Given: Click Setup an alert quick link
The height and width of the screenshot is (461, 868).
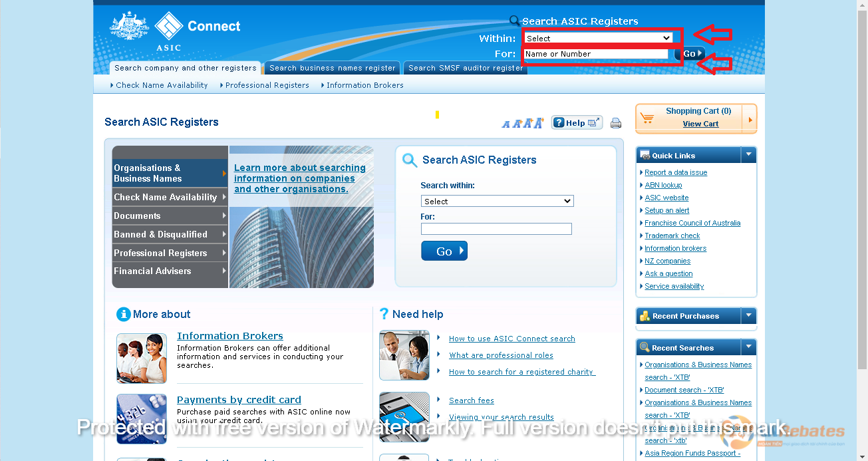Looking at the screenshot, I should pyautogui.click(x=667, y=210).
